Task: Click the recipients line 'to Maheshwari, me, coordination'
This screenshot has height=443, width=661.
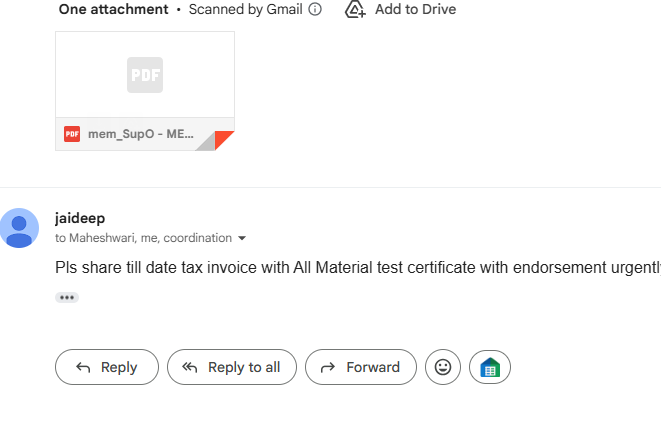Action: (143, 238)
